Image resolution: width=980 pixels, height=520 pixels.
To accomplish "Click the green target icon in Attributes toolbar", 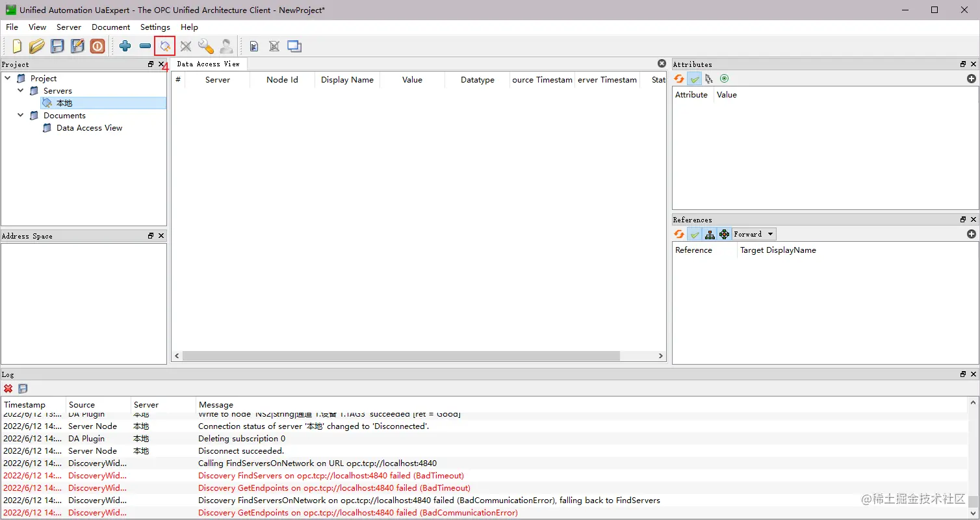I will tap(724, 79).
